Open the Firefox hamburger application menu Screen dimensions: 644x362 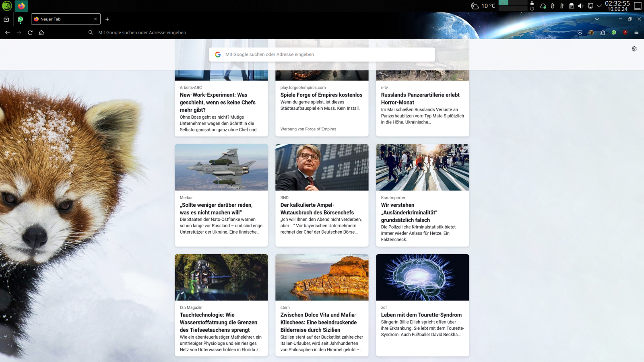(x=636, y=33)
